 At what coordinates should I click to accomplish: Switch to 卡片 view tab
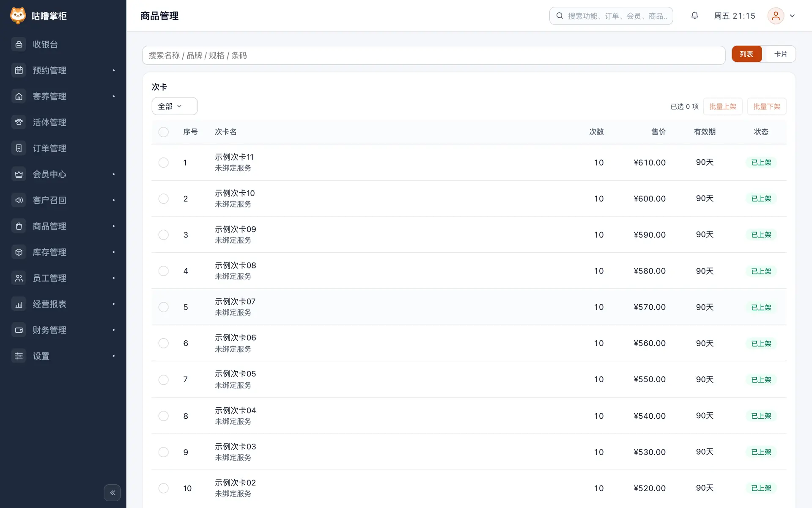point(780,54)
